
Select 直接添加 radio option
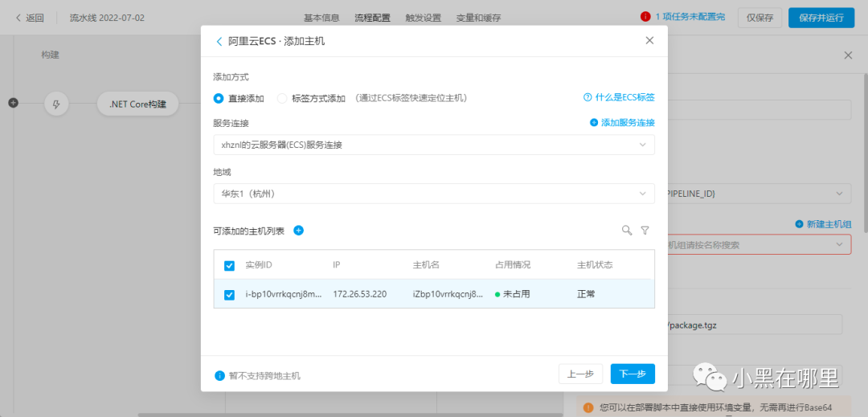219,99
